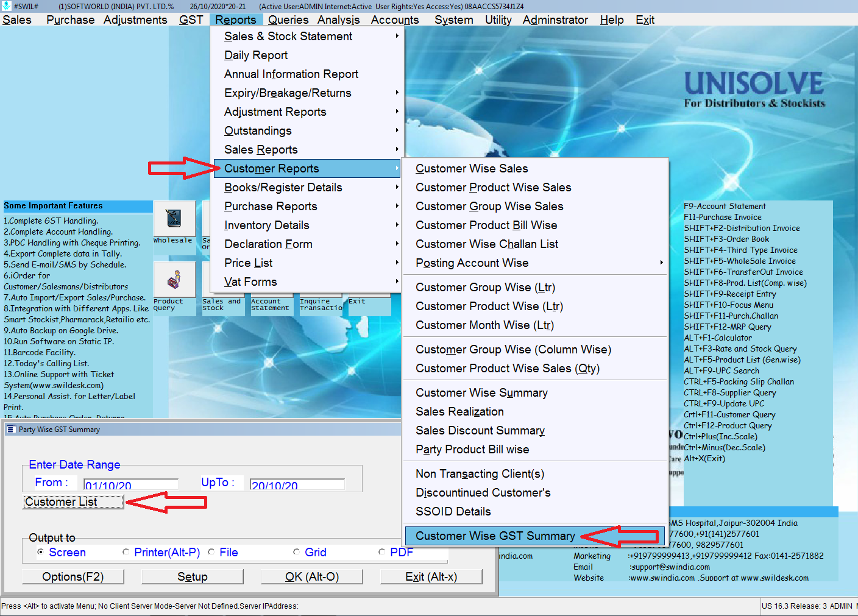Image resolution: width=858 pixels, height=616 pixels.
Task: Click the UpTo date field
Action: click(x=297, y=485)
